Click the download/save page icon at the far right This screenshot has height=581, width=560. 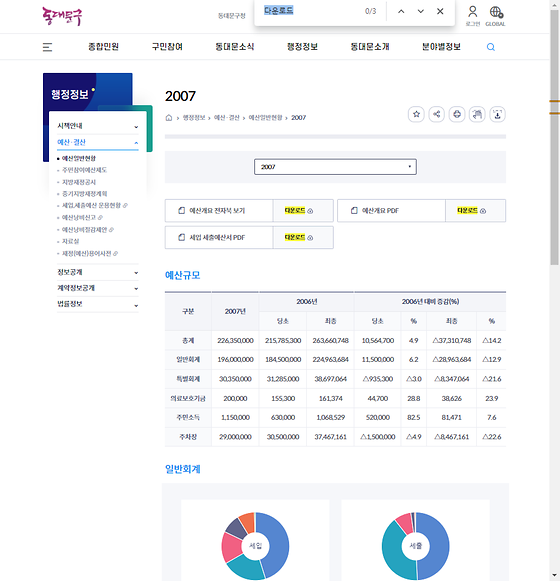tap(497, 114)
